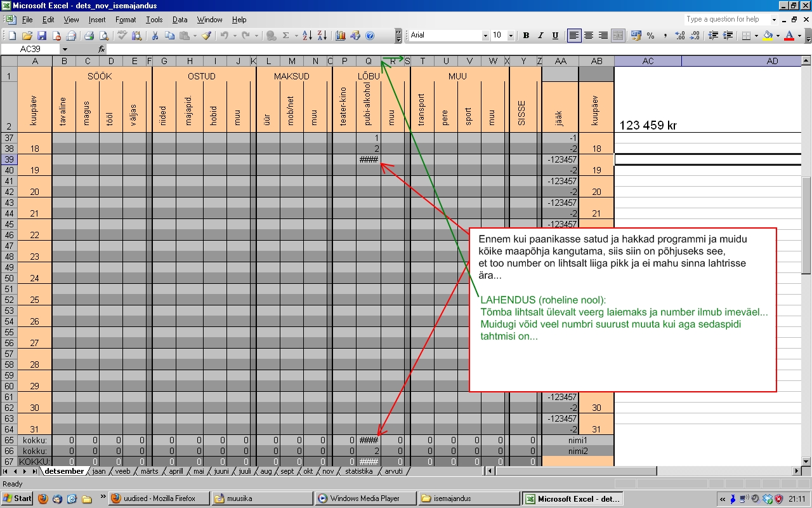Image resolution: width=812 pixels, height=508 pixels.
Task: Click in the Type a question for help box
Action: click(x=727, y=20)
